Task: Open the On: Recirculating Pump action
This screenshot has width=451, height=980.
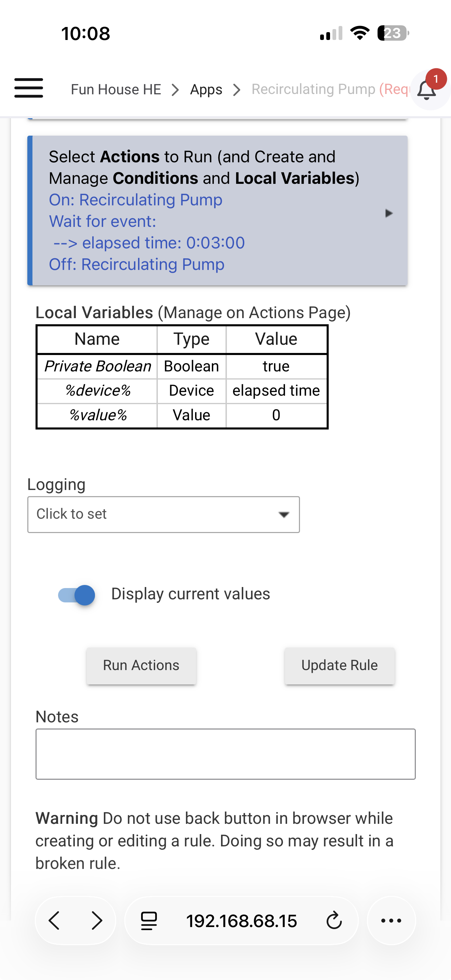Action: (135, 200)
